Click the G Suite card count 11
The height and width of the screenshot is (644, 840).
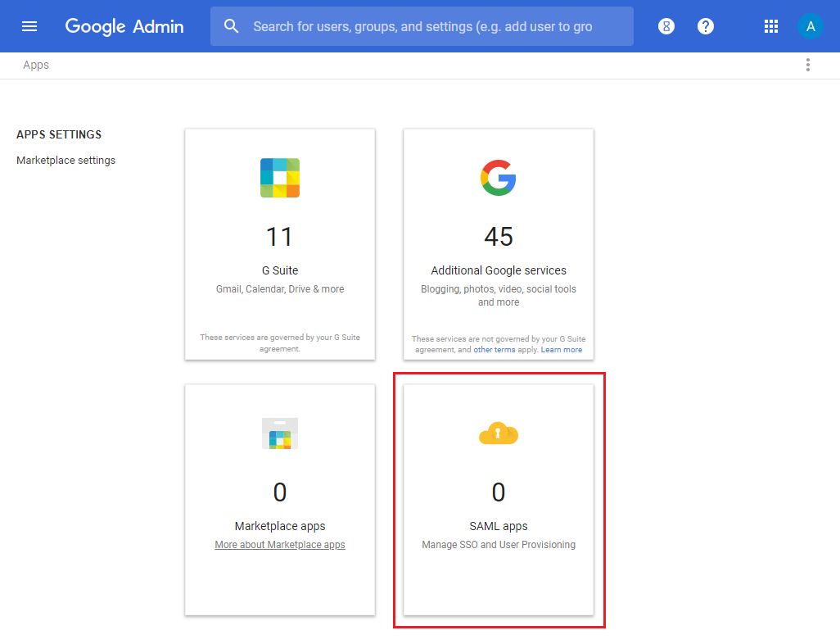coord(279,237)
